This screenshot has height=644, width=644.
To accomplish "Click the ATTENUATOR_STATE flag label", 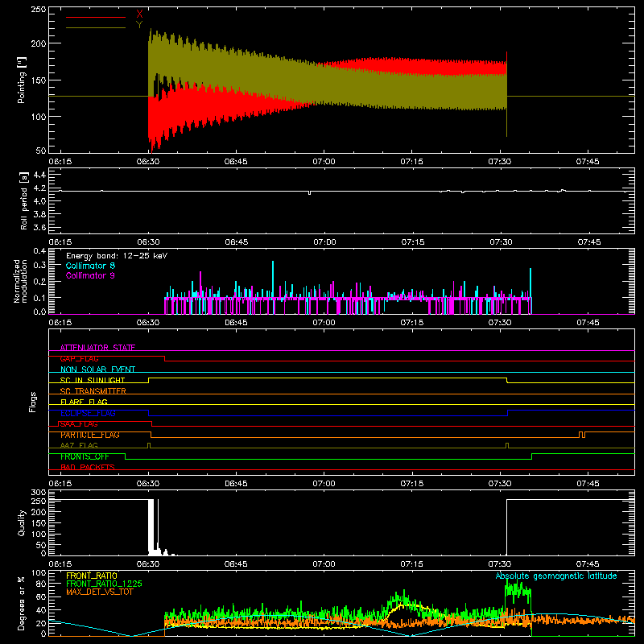I will click(97, 348).
